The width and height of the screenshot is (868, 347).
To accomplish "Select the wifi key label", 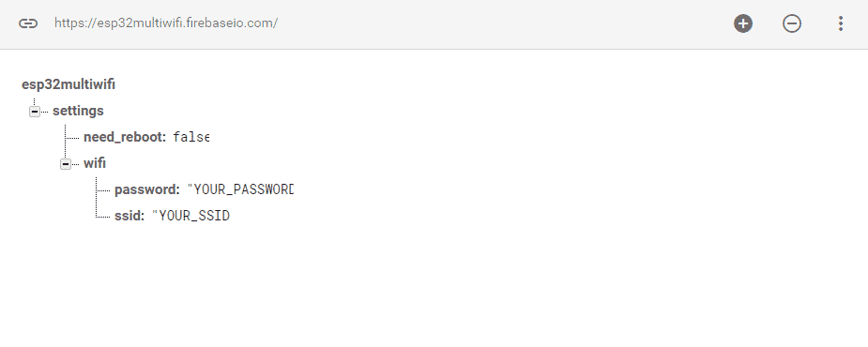I will pos(94,163).
